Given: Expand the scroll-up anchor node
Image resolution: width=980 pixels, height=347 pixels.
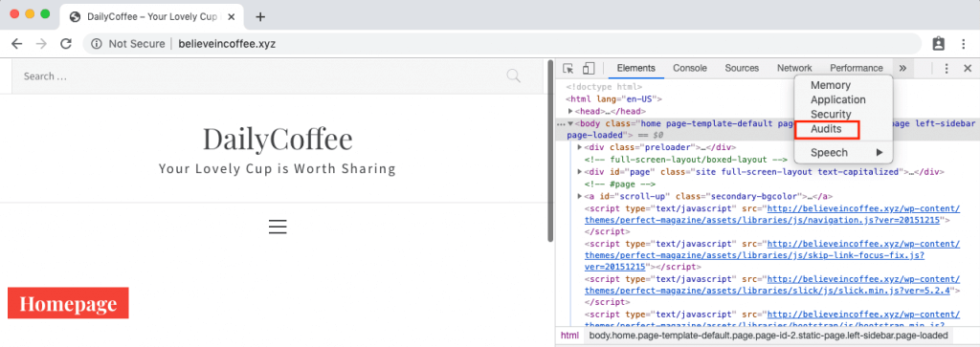Looking at the screenshot, I should tap(581, 196).
